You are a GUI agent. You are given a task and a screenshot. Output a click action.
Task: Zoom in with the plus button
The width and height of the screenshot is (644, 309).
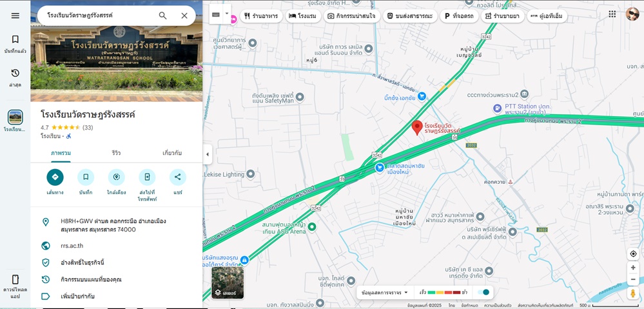pyautogui.click(x=633, y=268)
